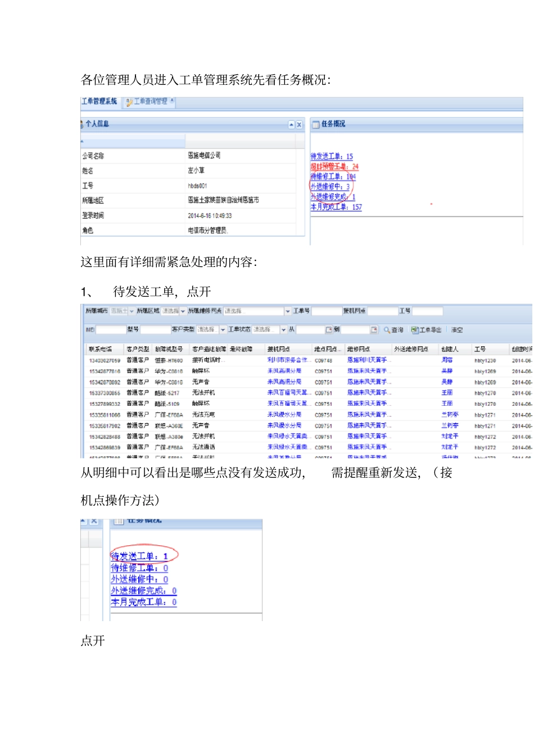Open the 待维修工单: 104 link
Image resolution: width=534 pixels, height=756 pixels.
click(333, 176)
